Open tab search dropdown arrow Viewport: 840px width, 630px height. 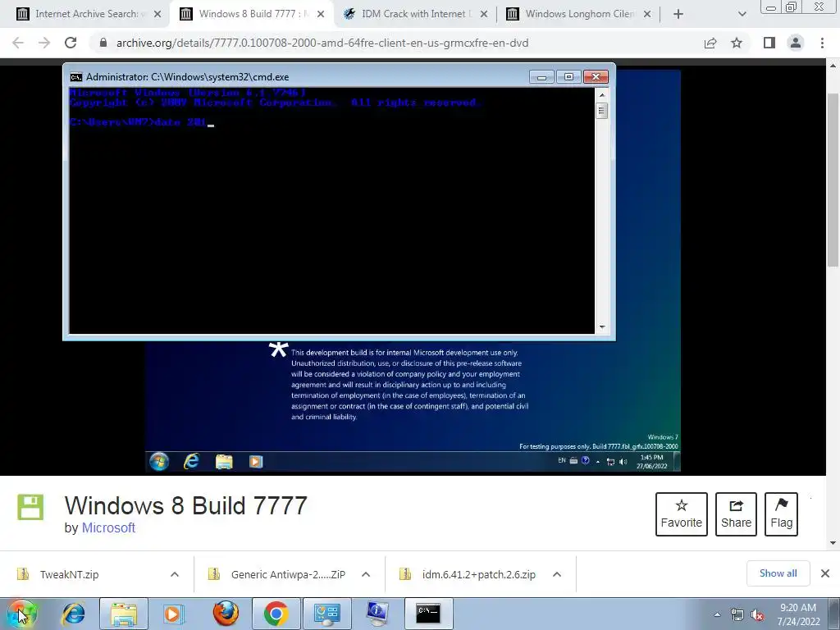coord(742,14)
